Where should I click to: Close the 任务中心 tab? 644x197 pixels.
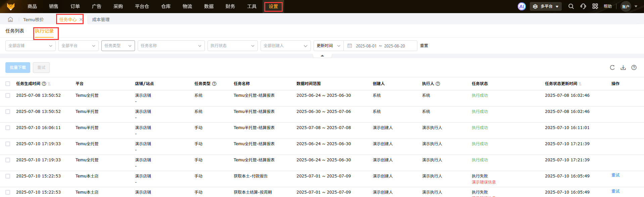pyautogui.click(x=81, y=19)
